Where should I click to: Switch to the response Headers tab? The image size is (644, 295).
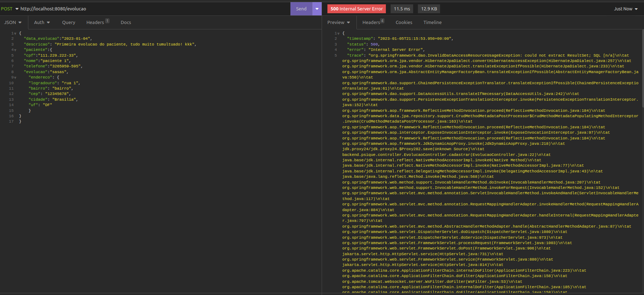[x=373, y=22]
